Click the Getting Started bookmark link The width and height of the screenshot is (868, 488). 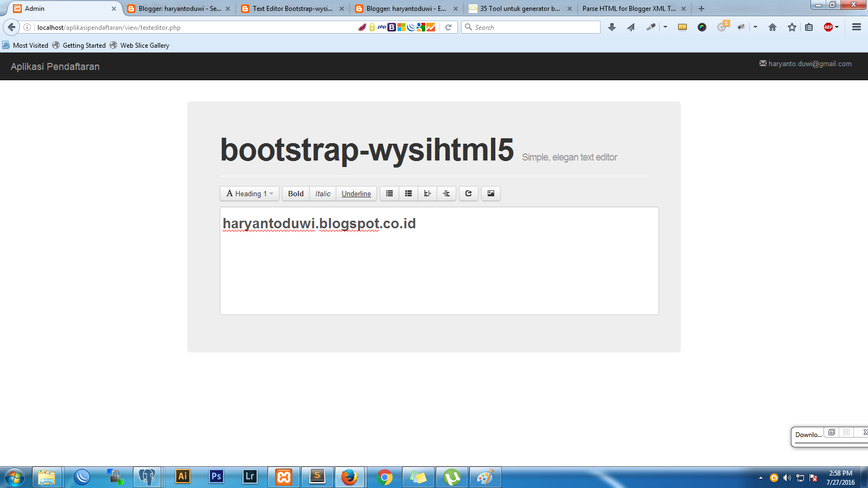pos(84,45)
